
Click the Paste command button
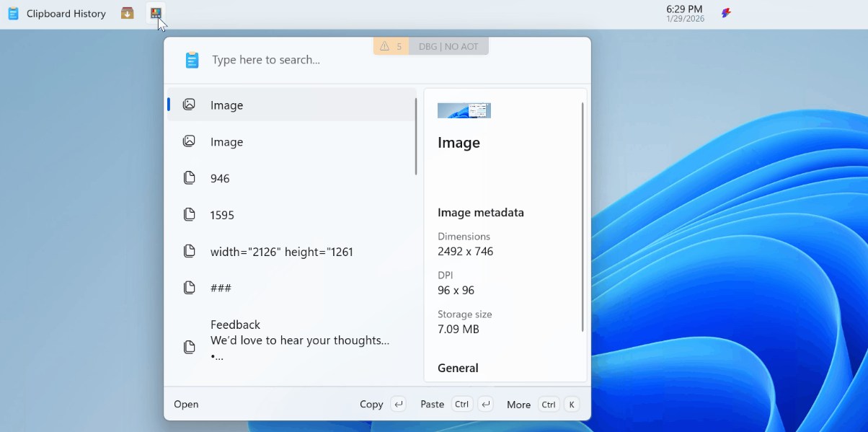(433, 405)
